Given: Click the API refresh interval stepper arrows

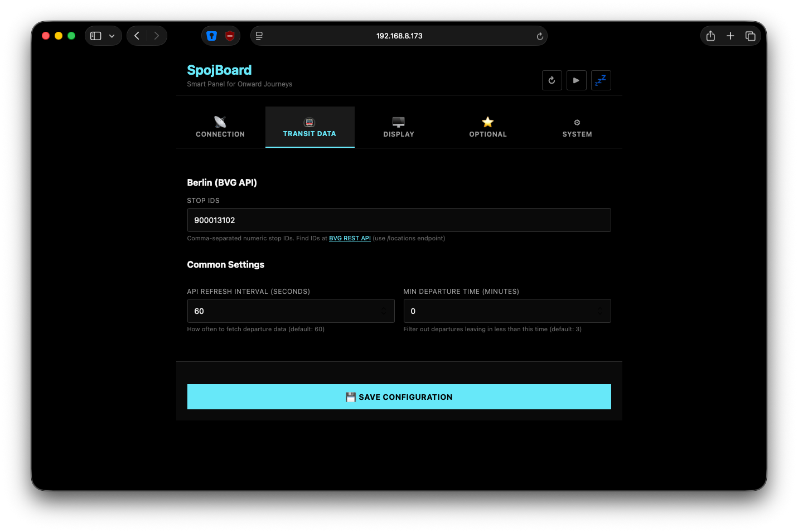Looking at the screenshot, I should [384, 311].
